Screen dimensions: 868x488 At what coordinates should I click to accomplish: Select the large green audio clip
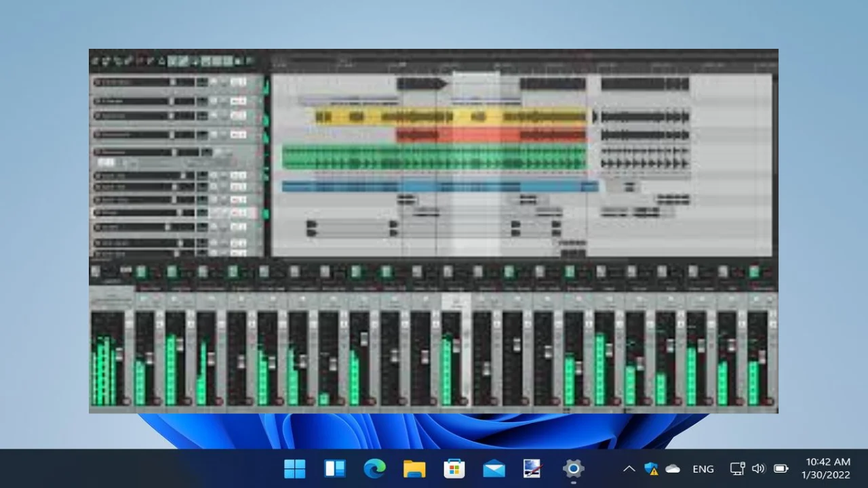(434, 157)
